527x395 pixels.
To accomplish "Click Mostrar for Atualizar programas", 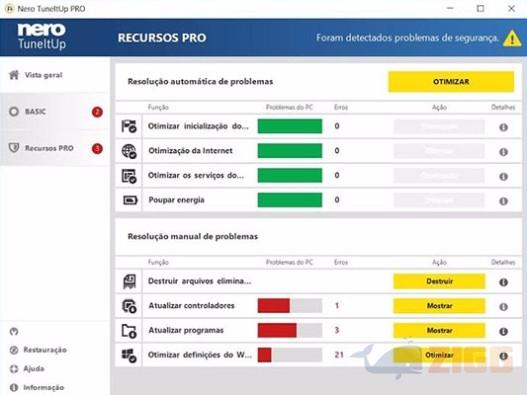I will [439, 330].
